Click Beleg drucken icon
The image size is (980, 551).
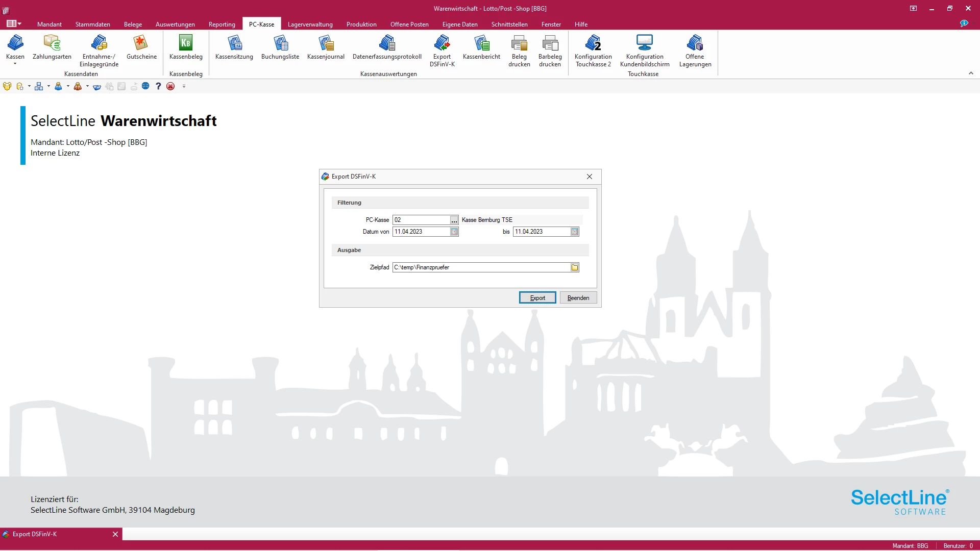point(519,51)
